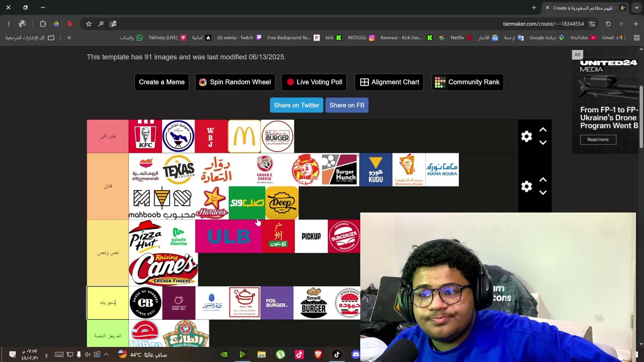
Task: Select the KFC logo tile
Action: click(145, 136)
